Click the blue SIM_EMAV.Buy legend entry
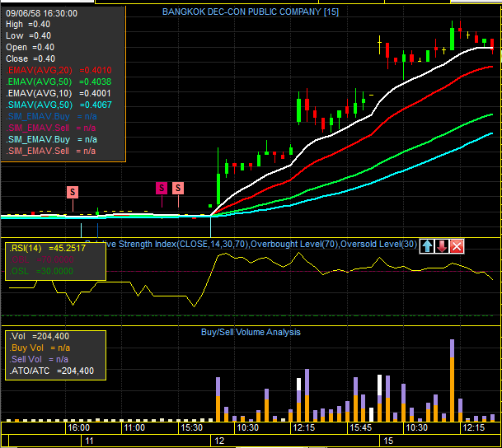 pyautogui.click(x=52, y=116)
